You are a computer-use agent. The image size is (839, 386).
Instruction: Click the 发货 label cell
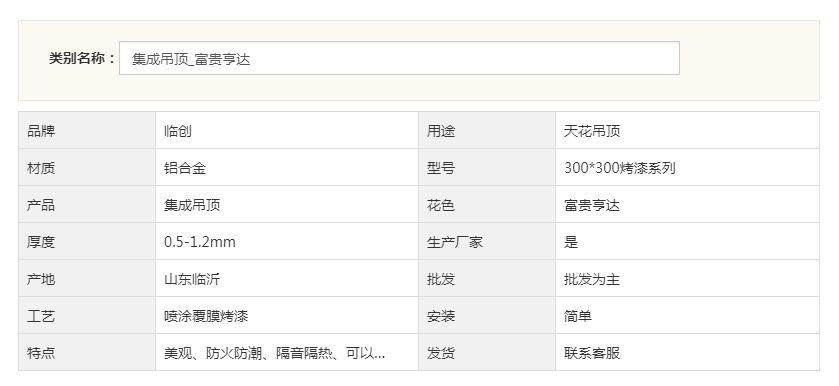point(487,352)
